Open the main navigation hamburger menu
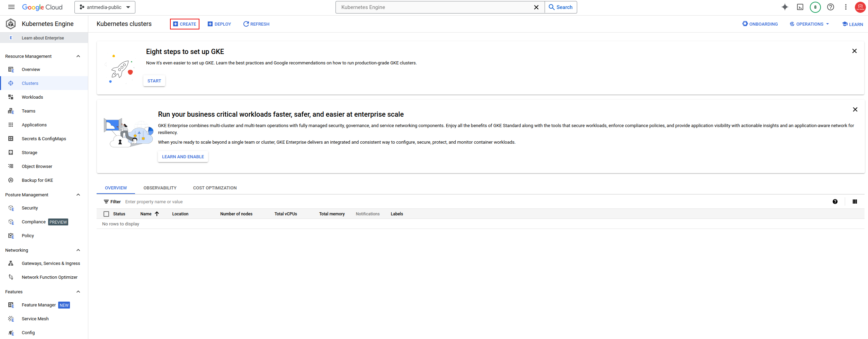This screenshot has width=868, height=339. [x=11, y=7]
